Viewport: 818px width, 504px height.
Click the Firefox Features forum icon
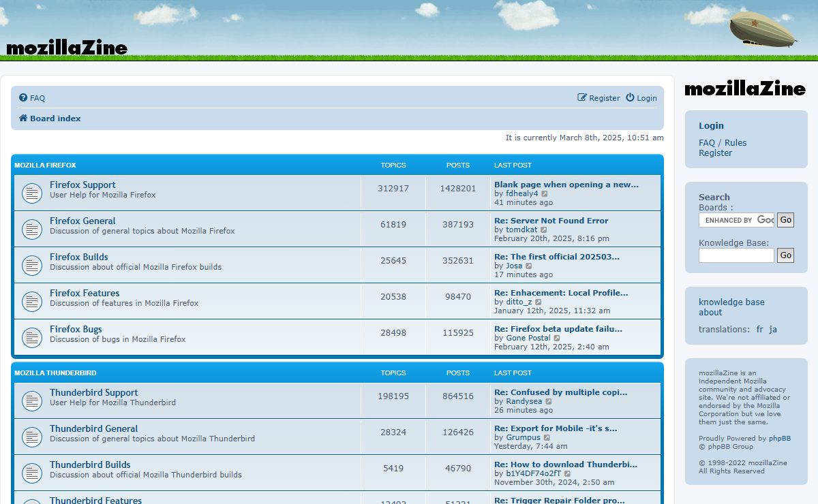click(x=32, y=302)
